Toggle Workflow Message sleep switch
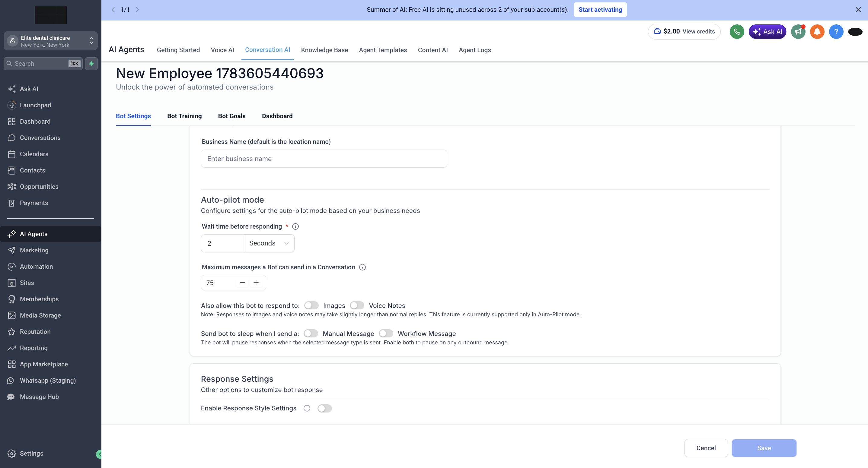 pyautogui.click(x=386, y=333)
